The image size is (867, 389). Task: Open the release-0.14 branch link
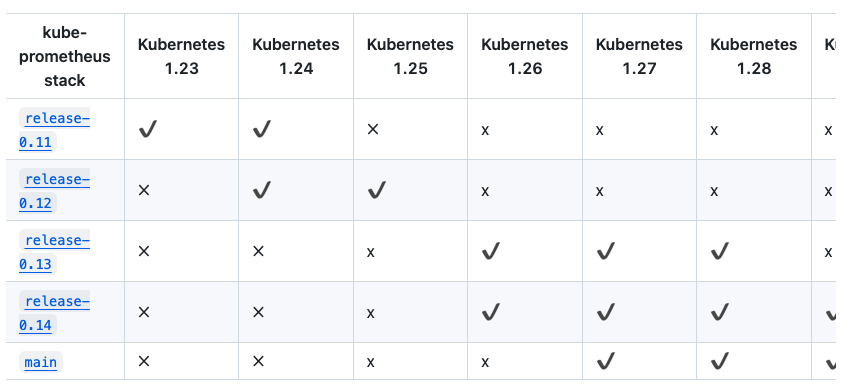54,313
